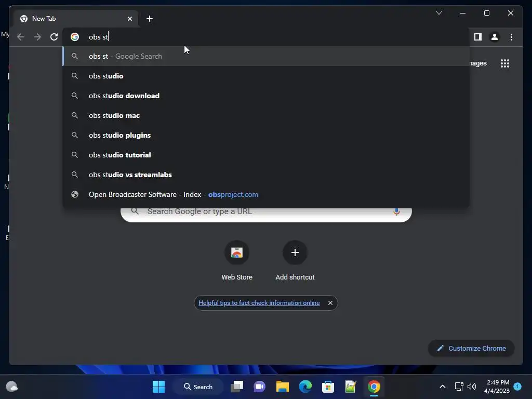Open the Notepad++ taskbar icon

[351, 387]
